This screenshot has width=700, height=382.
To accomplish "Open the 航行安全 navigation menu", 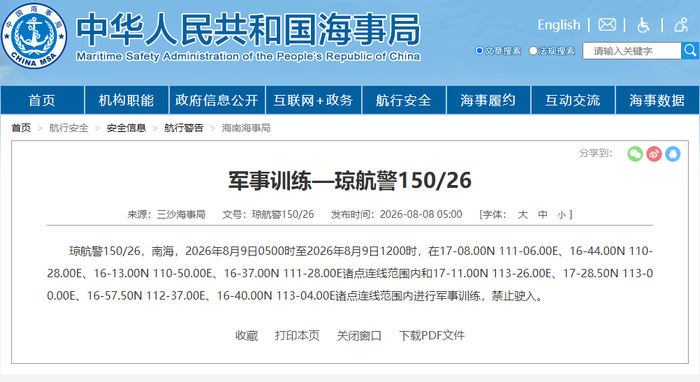I will tap(404, 100).
